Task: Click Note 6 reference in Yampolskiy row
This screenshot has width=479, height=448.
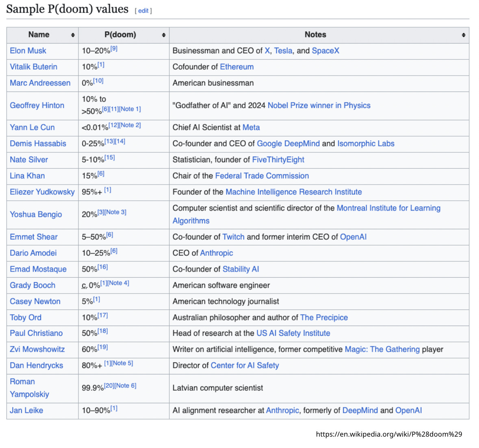Action: [x=126, y=386]
